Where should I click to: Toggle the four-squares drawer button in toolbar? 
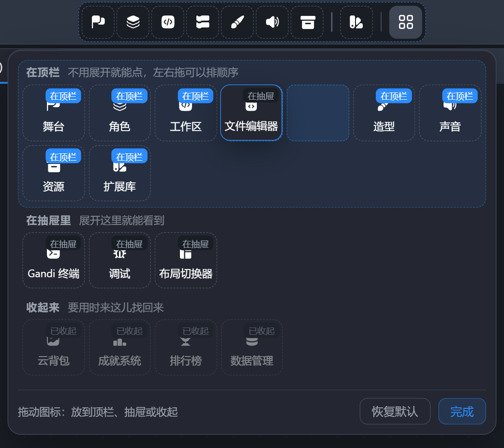[406, 22]
